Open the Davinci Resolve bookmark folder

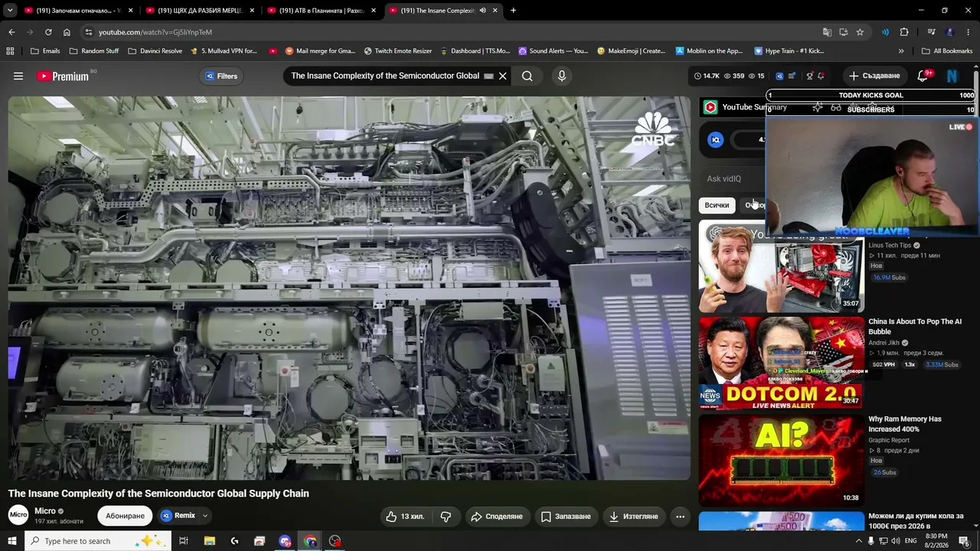[155, 51]
